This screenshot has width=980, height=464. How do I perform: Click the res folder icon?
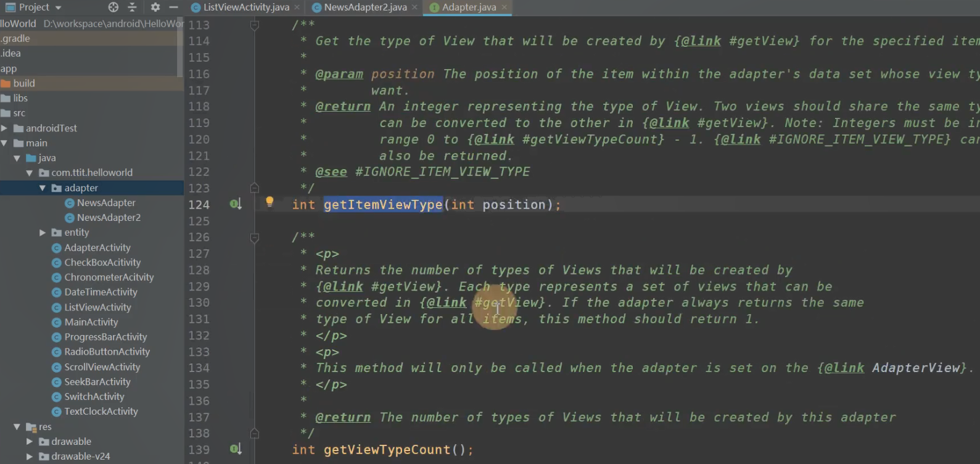[31, 427]
